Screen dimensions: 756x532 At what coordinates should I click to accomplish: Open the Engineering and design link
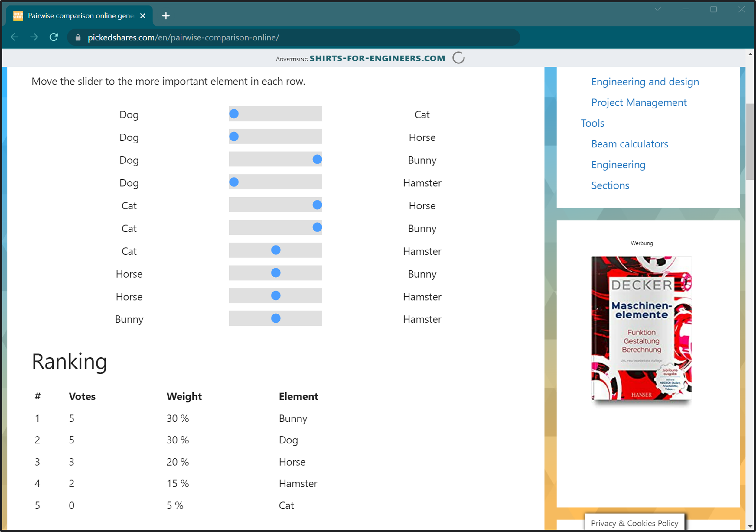[645, 82]
